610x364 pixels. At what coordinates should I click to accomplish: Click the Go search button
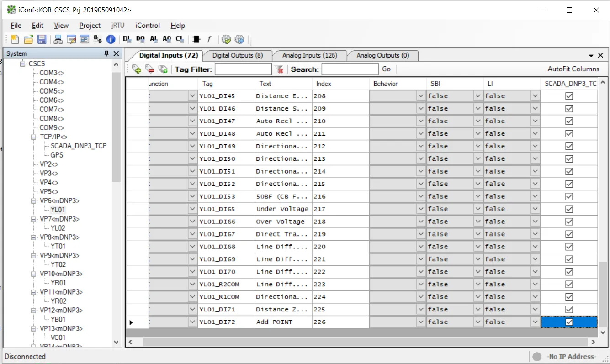tap(387, 69)
